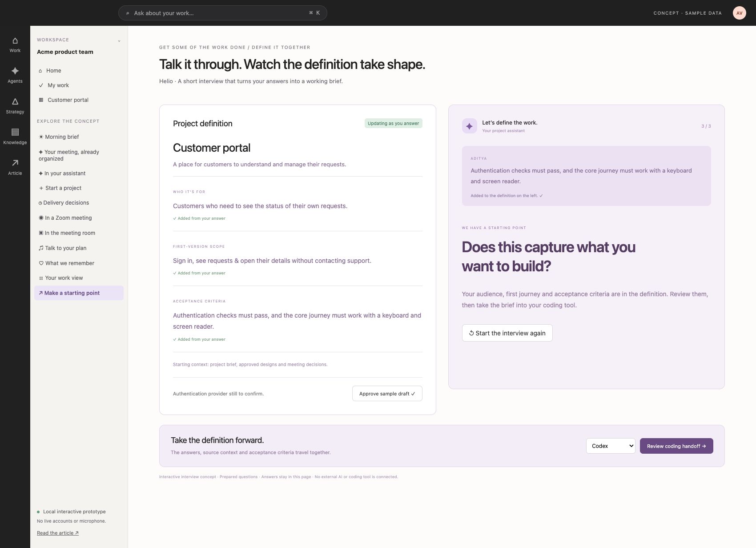Focus the Ask about your work search field

222,13
